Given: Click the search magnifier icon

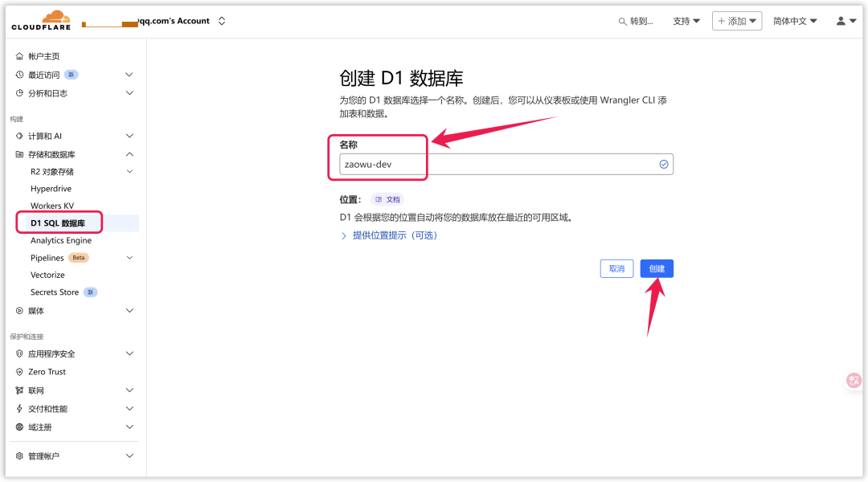Looking at the screenshot, I should 623,22.
